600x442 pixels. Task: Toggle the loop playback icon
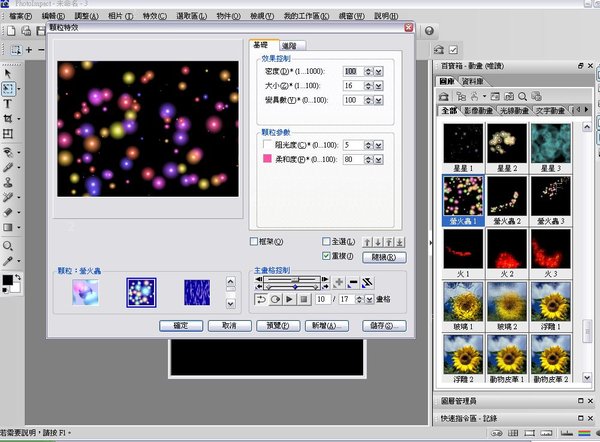pyautogui.click(x=261, y=299)
